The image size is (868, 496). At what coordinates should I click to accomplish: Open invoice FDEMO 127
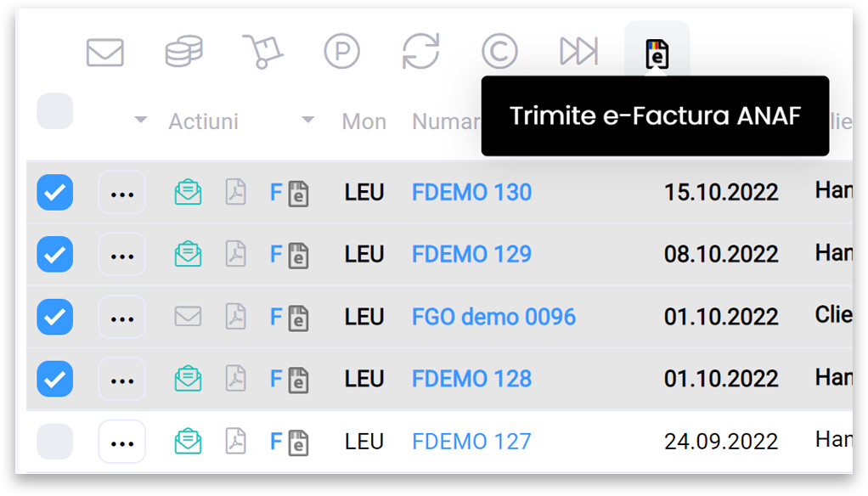coord(471,441)
